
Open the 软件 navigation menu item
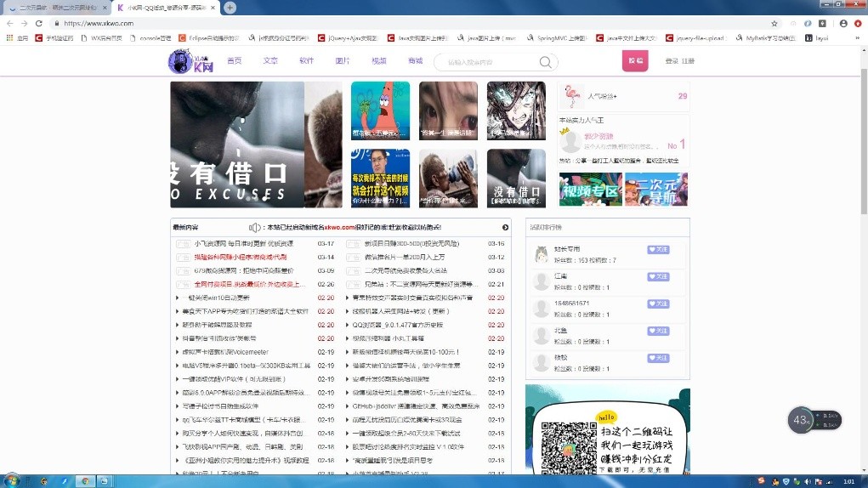[306, 61]
